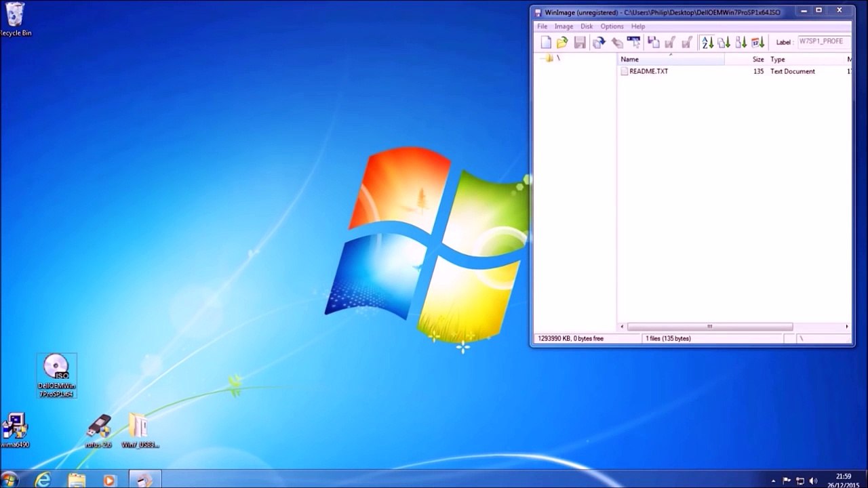
Task: Select the Recycle Bin desktop icon
Action: pos(15,19)
